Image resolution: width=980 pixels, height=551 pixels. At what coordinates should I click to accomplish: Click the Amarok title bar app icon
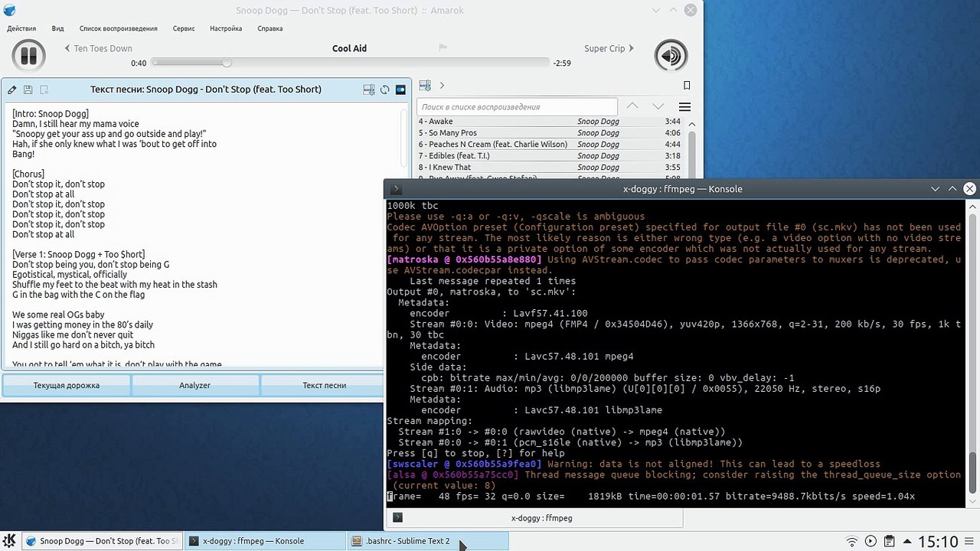pyautogui.click(x=9, y=11)
